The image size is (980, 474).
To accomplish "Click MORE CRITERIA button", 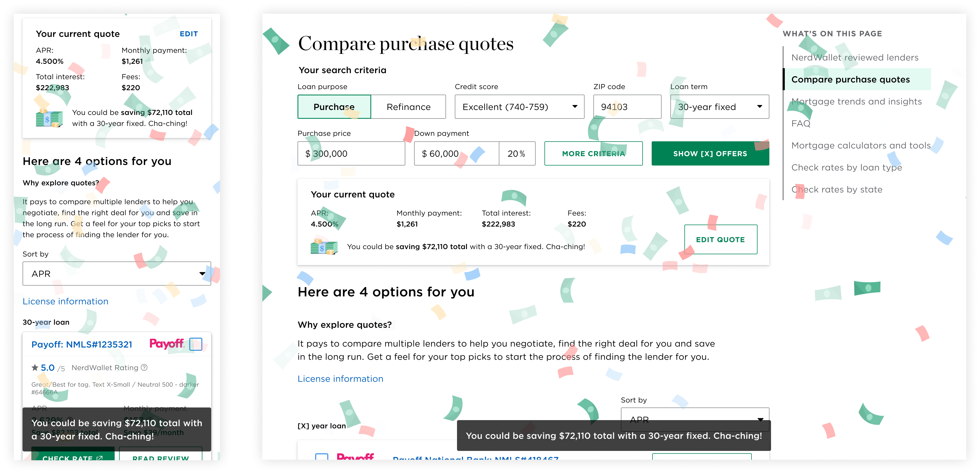I will point(593,154).
